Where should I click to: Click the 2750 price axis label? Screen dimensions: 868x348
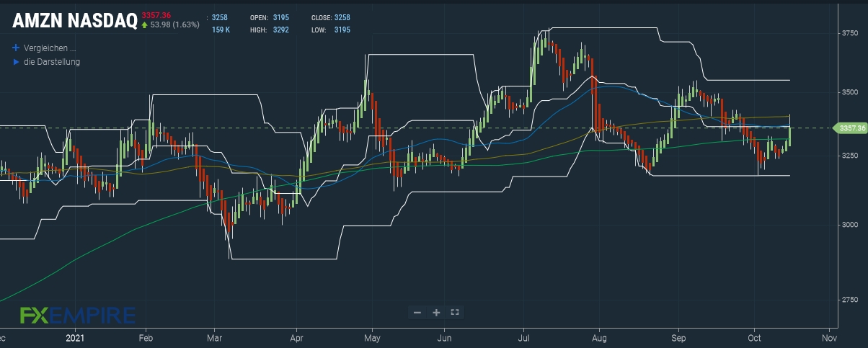(849, 300)
